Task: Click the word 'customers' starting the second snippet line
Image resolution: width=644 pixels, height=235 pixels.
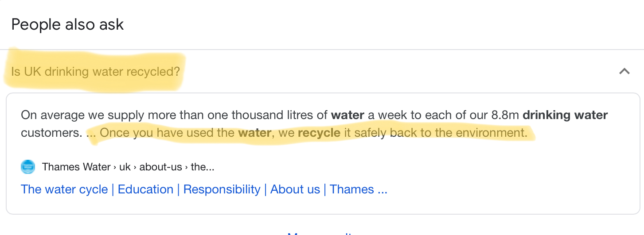Action: click(51, 133)
